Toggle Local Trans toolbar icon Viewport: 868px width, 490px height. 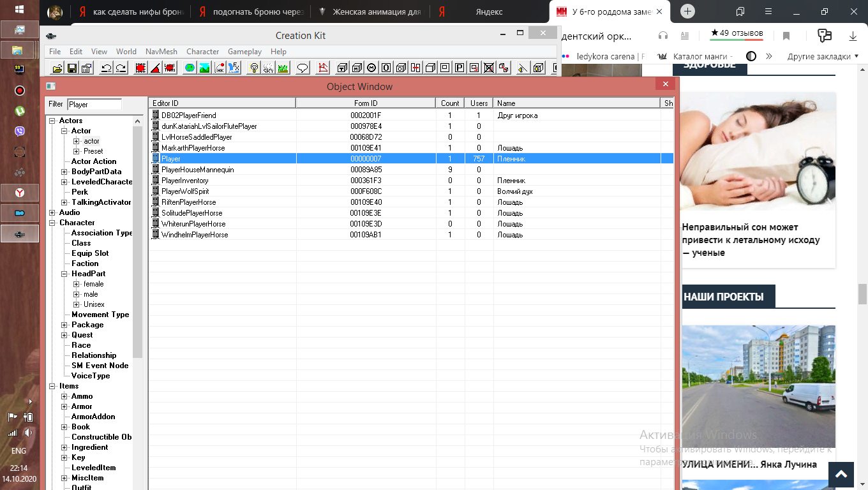(170, 68)
